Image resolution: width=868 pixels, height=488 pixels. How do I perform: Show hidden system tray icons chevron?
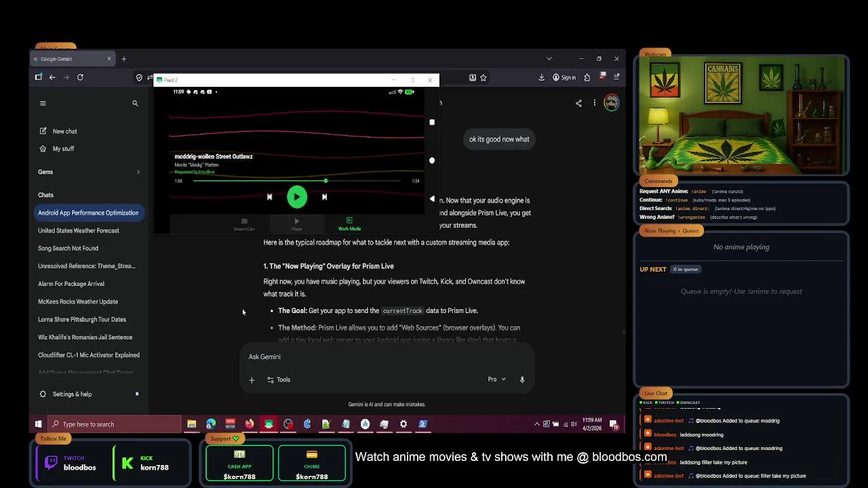pos(537,424)
